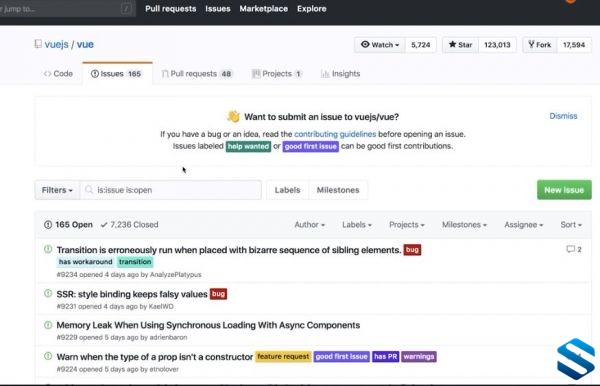The height and width of the screenshot is (386, 600).
Task: Click the has PR label
Action: coord(386,357)
